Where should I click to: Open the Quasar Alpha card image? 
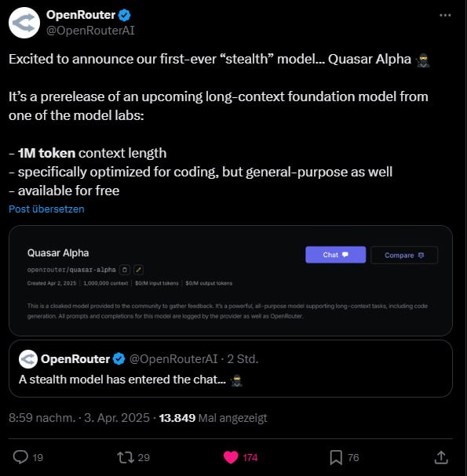point(231,281)
